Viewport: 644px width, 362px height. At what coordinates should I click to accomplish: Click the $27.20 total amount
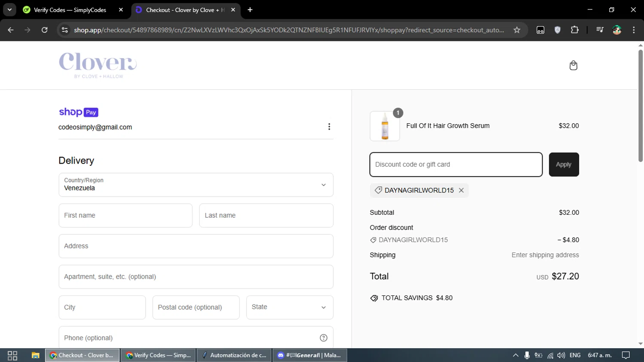565,276
